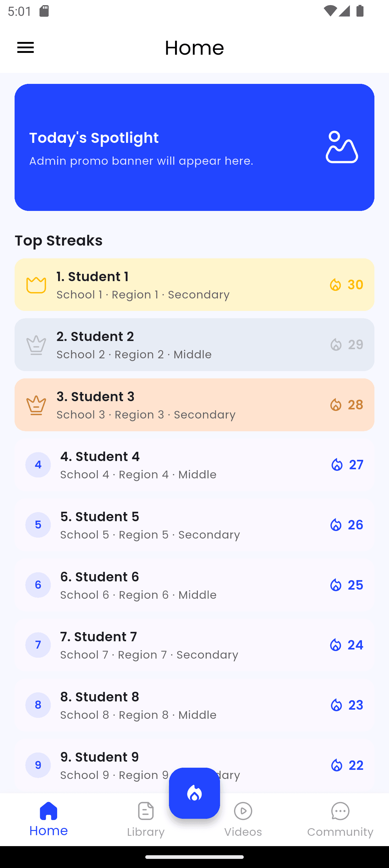
Task: Tap the flame icon showing streak 30
Action: tap(335, 285)
